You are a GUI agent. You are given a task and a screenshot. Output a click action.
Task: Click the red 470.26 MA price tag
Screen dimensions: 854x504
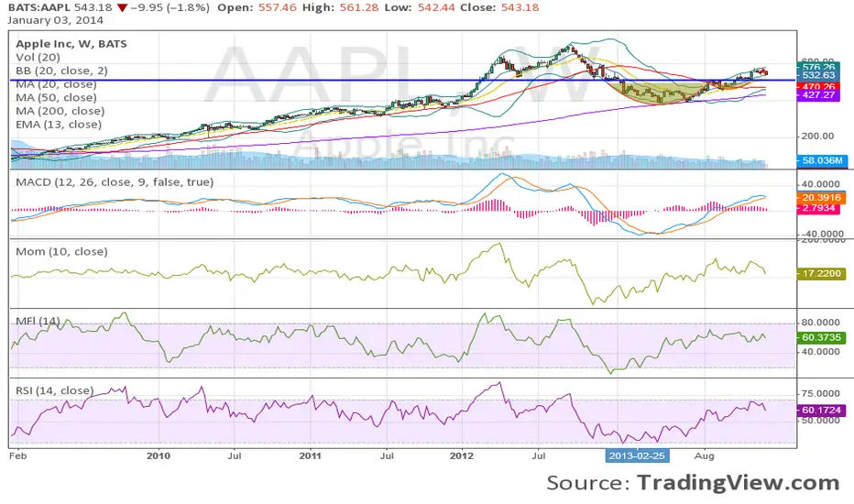tap(818, 87)
